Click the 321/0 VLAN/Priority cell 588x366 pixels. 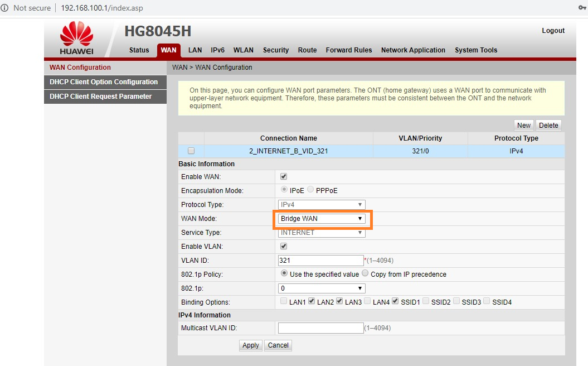click(x=420, y=151)
